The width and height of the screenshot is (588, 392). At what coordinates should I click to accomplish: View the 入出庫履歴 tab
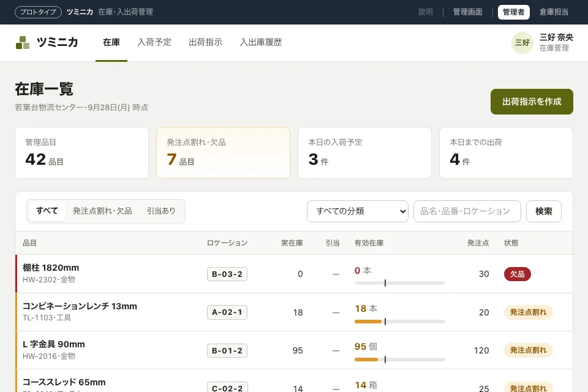[261, 42]
